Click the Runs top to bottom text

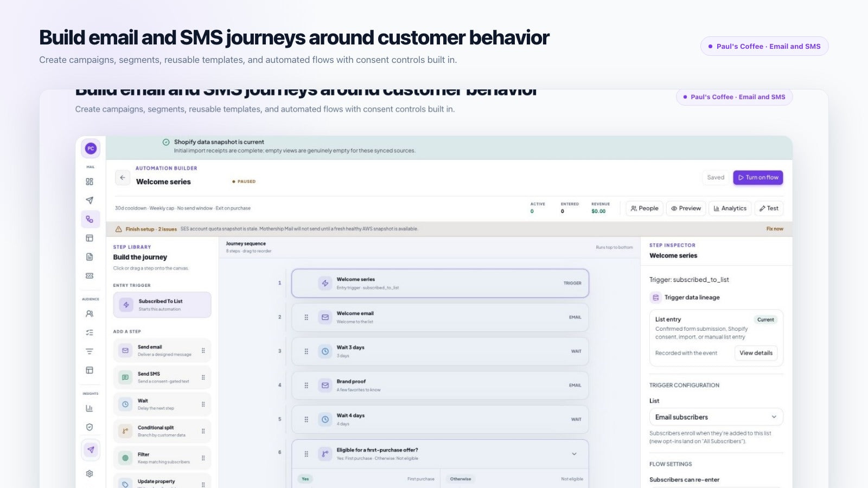point(614,247)
